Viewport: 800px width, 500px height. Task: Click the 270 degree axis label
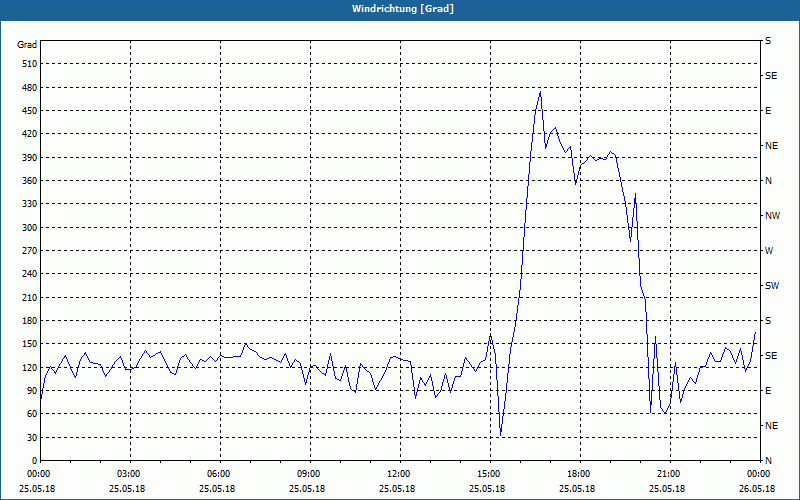[30, 251]
